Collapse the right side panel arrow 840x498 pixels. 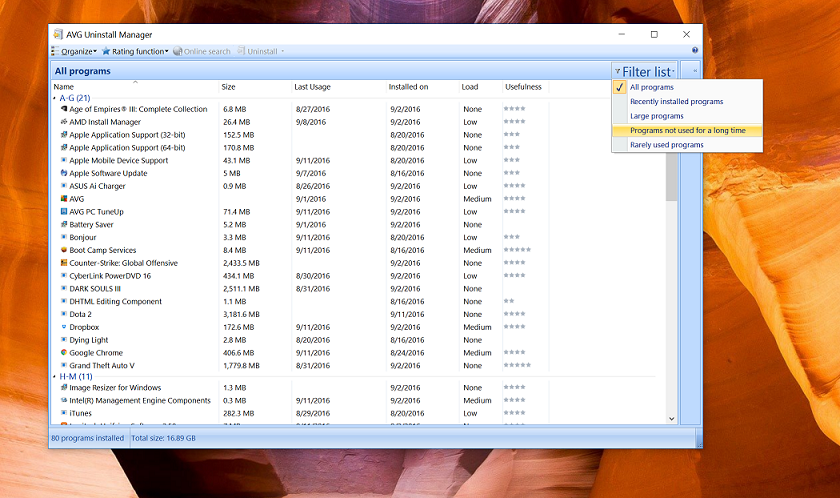695,71
